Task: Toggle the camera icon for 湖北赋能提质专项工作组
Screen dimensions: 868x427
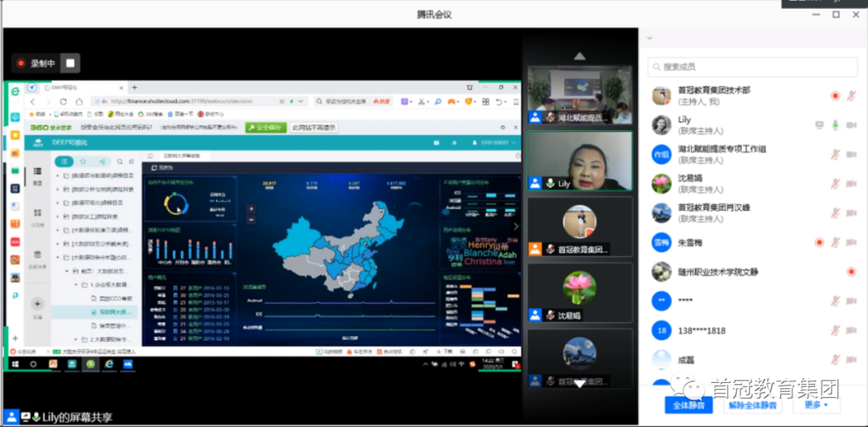Action: [851, 154]
